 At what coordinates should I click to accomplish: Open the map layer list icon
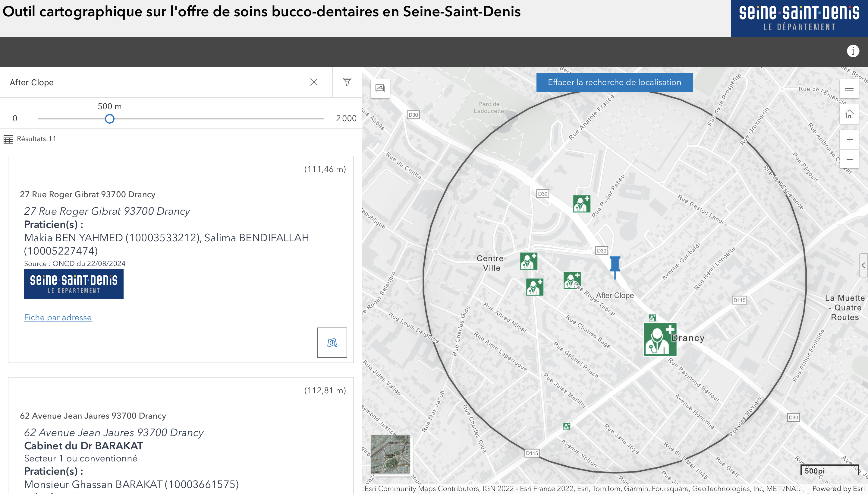pos(849,89)
